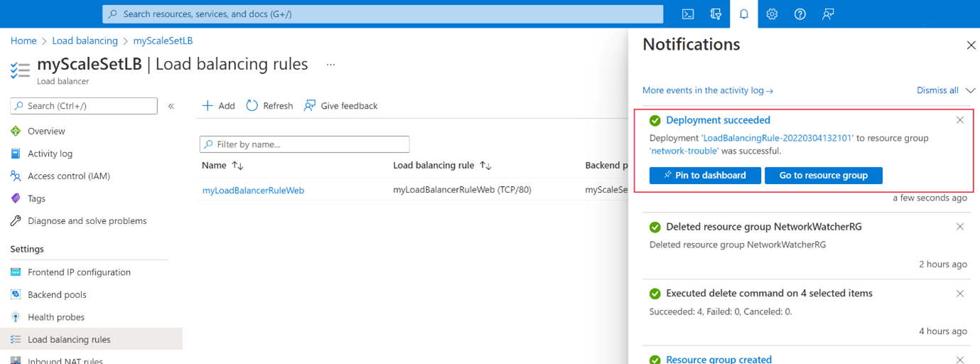This screenshot has width=980, height=364.
Task: Go to Home breadcrumb
Action: pyautogui.click(x=23, y=41)
